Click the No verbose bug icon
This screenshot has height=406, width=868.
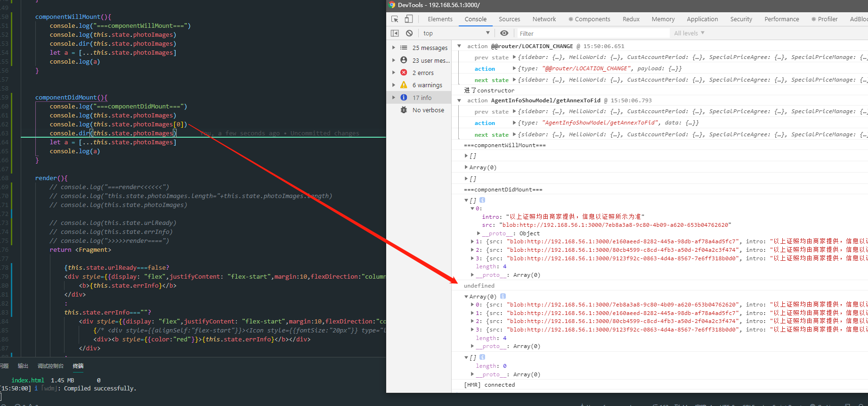[x=404, y=110]
